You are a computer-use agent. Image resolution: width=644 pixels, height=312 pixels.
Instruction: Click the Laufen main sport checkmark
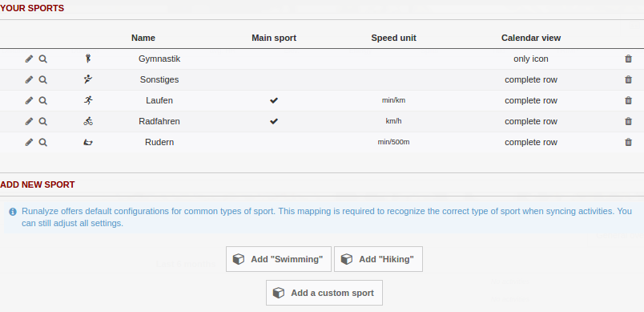274,101
